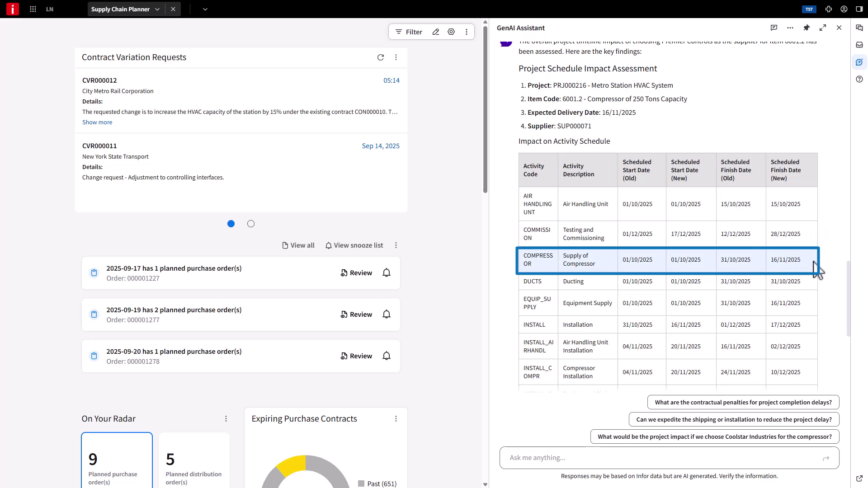This screenshot has width=868, height=488.
Task: Select first carousel page dot
Action: pyautogui.click(x=231, y=224)
